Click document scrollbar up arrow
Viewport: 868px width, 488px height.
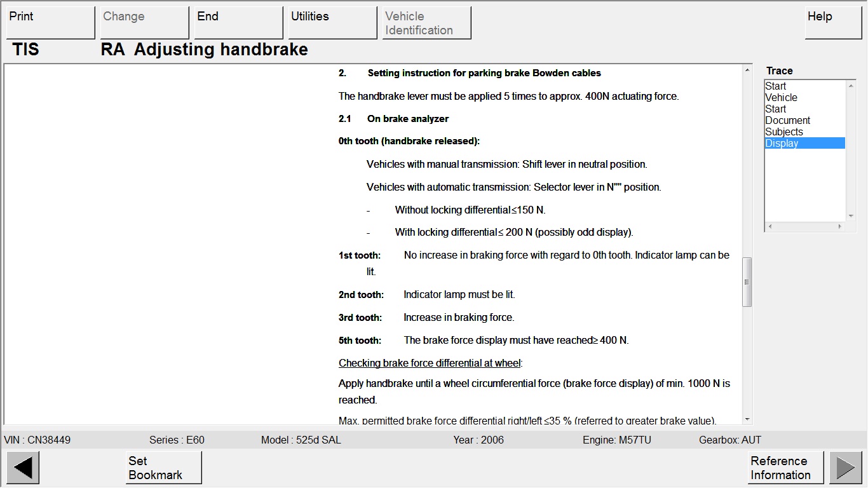[x=747, y=70]
